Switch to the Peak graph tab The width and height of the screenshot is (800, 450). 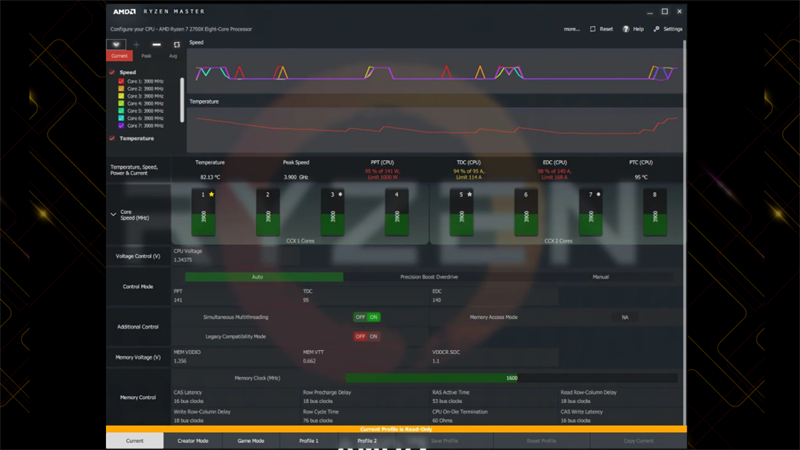pyautogui.click(x=146, y=56)
